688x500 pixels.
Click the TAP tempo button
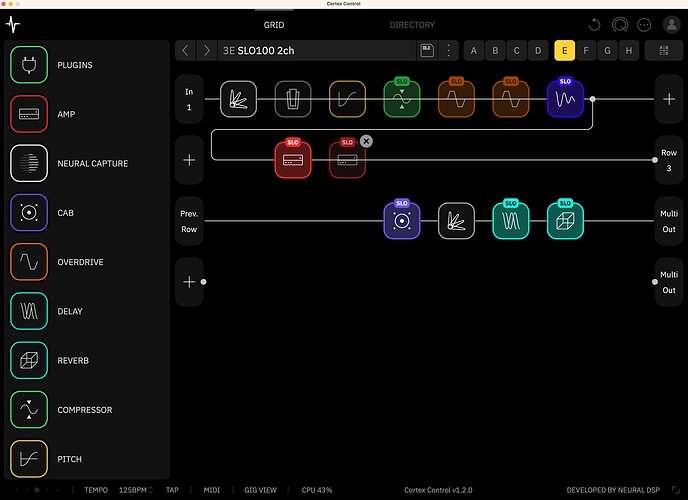(172, 490)
